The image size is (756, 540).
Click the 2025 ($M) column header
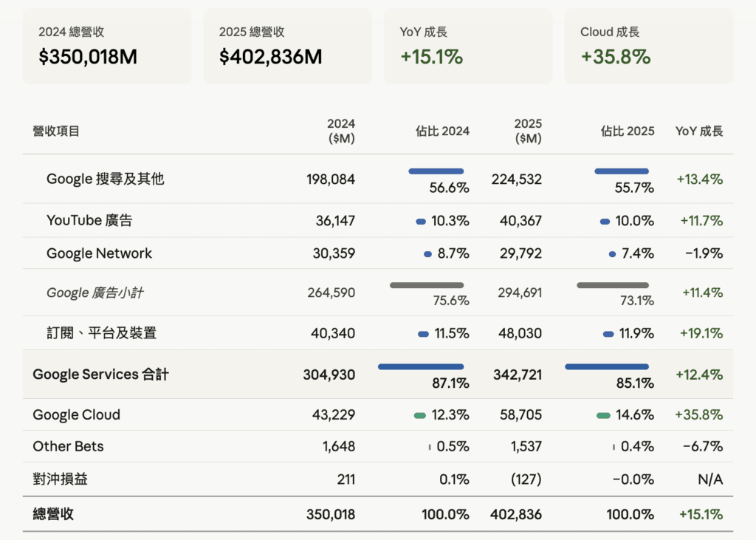coord(528,131)
